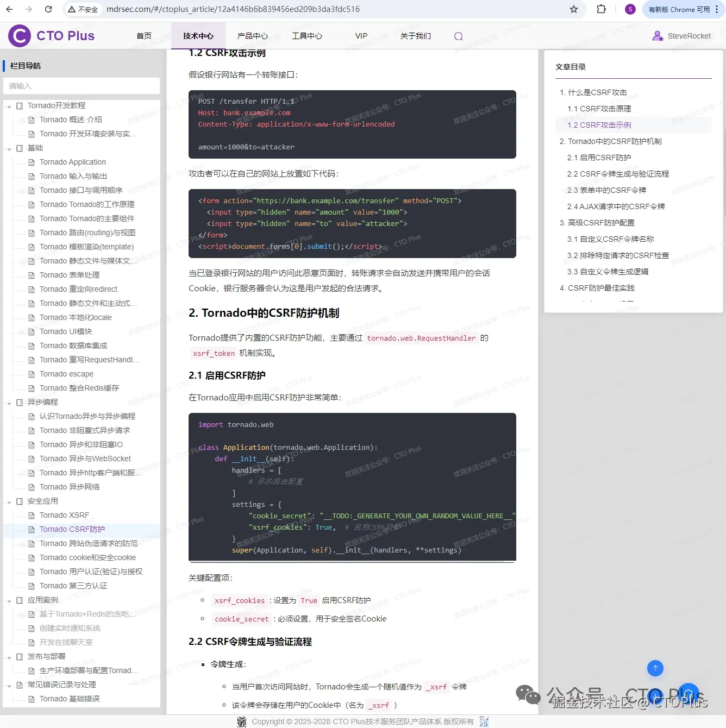Open the VIP menu item
Screen dimensions: 726x728
click(x=361, y=36)
